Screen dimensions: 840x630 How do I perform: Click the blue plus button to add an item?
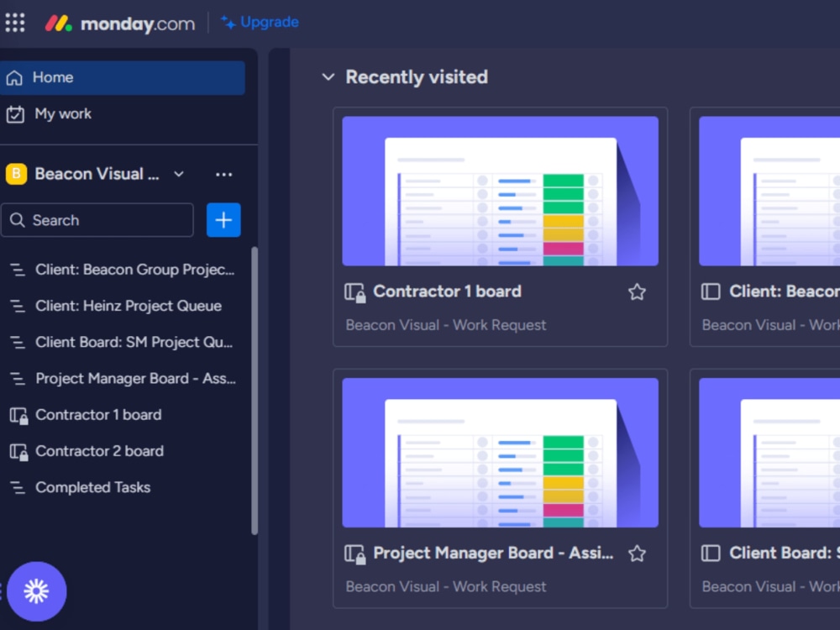tap(223, 219)
